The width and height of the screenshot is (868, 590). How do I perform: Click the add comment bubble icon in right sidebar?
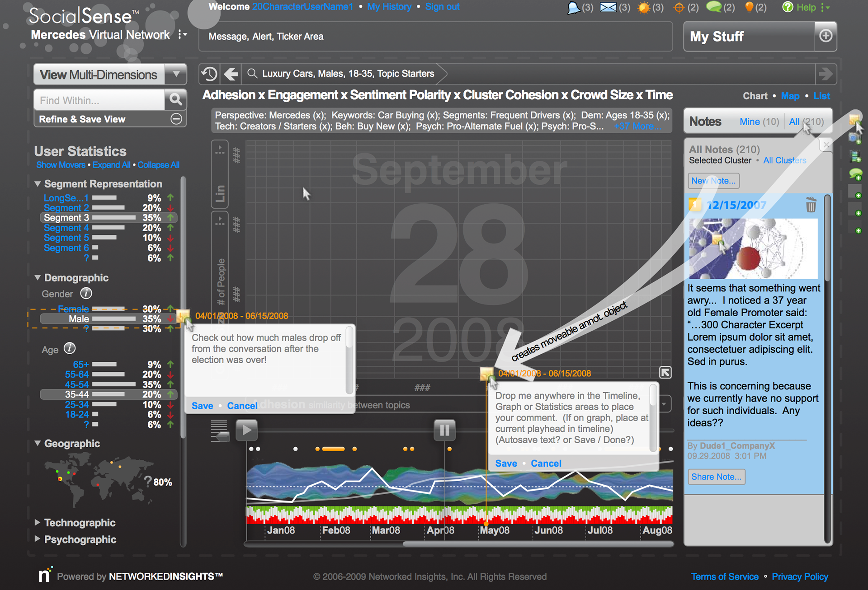pos(855,174)
